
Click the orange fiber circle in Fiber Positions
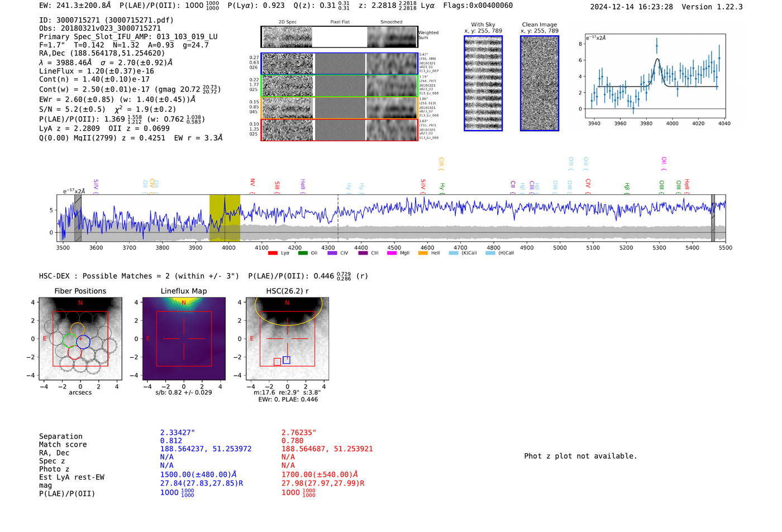click(78, 329)
